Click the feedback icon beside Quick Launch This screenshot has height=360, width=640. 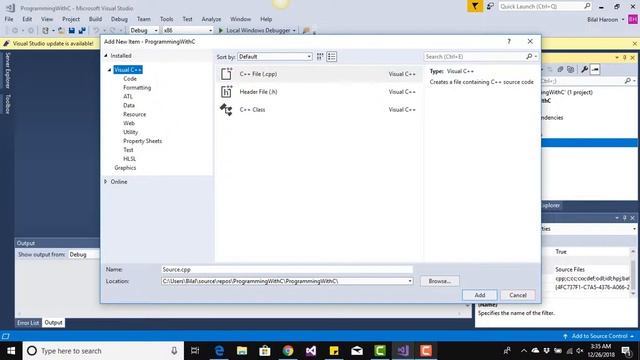pyautogui.click(x=490, y=6)
